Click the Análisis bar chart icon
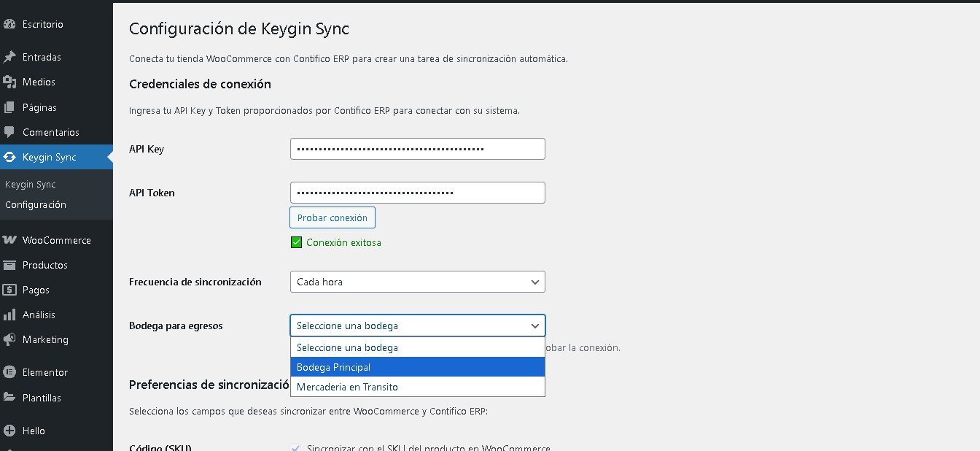980x451 pixels. [x=9, y=315]
